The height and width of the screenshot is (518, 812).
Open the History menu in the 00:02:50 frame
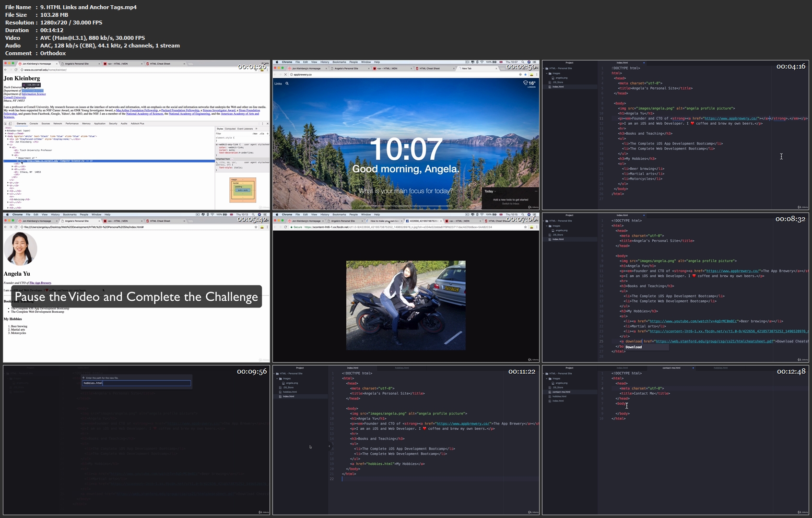click(x=325, y=62)
